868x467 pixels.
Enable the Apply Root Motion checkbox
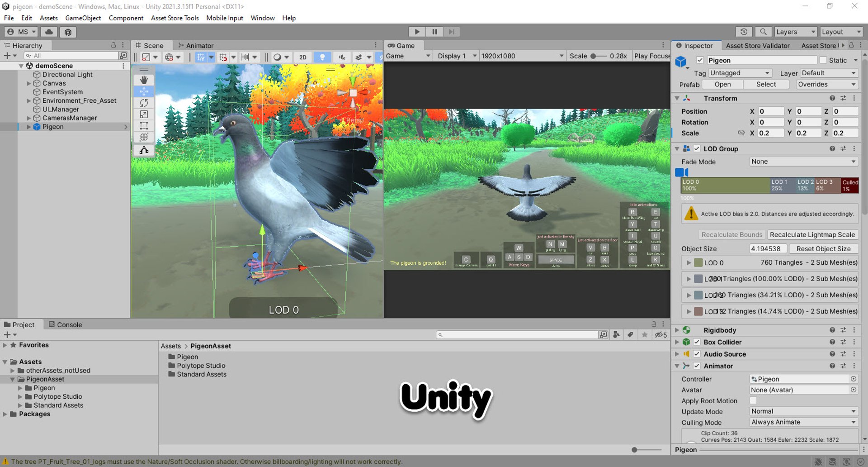(x=753, y=400)
